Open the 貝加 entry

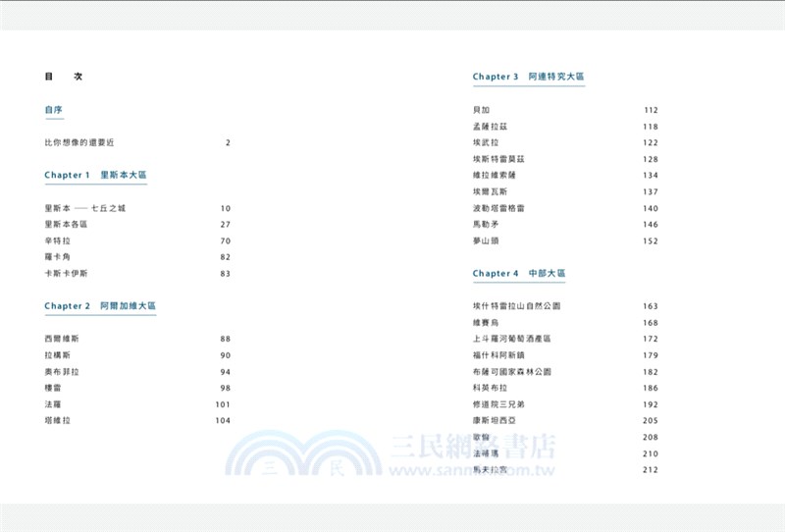click(481, 110)
